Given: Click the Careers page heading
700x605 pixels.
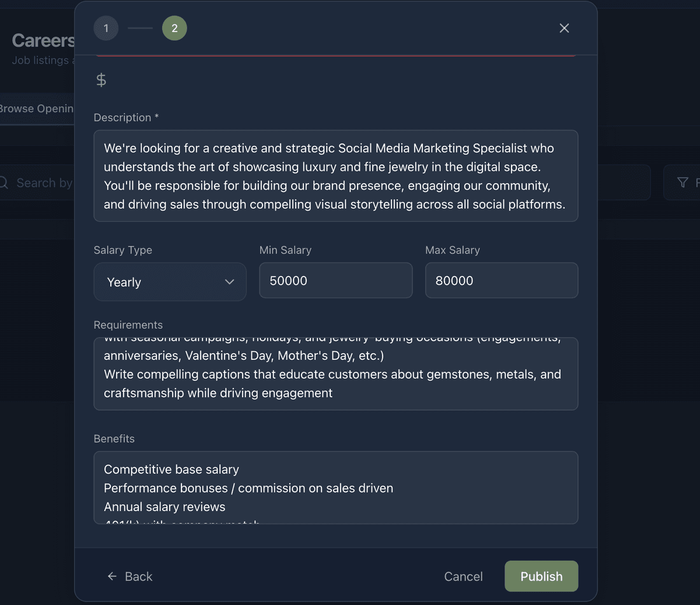Looking at the screenshot, I should point(43,40).
